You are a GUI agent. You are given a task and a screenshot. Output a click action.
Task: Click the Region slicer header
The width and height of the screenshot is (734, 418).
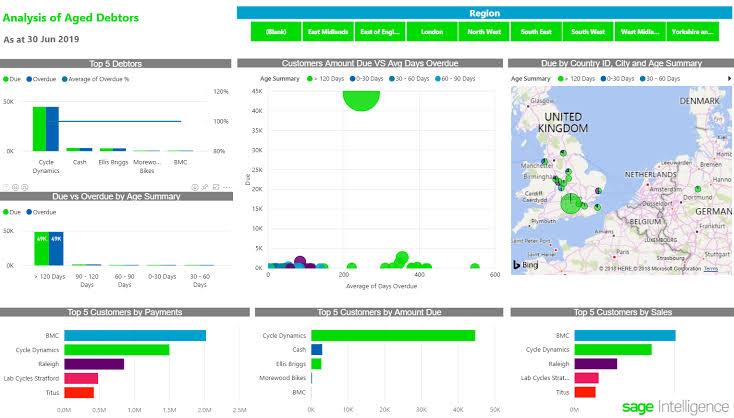click(x=484, y=13)
